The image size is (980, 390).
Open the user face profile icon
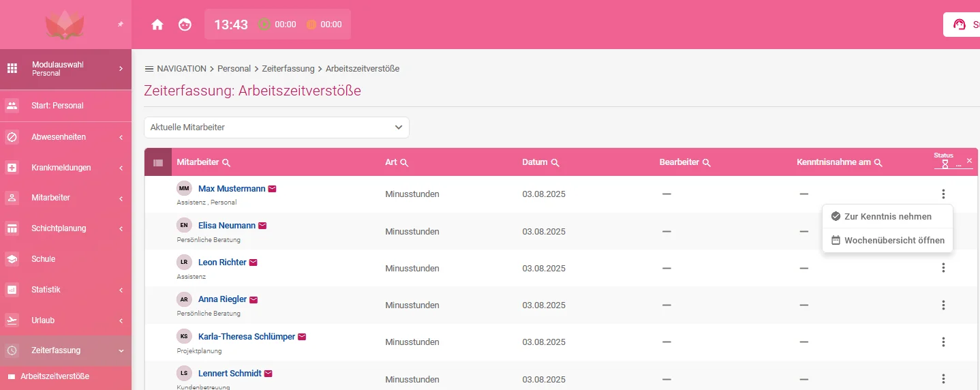[x=185, y=25]
